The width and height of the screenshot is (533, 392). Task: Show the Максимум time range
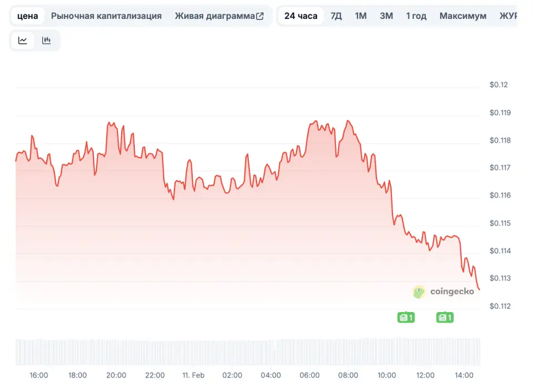click(463, 16)
